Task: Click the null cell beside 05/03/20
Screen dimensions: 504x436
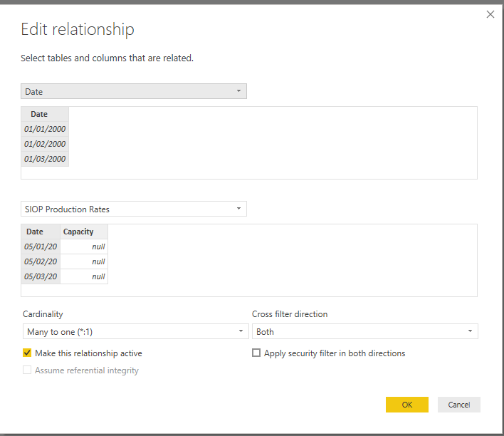Action: click(x=84, y=276)
